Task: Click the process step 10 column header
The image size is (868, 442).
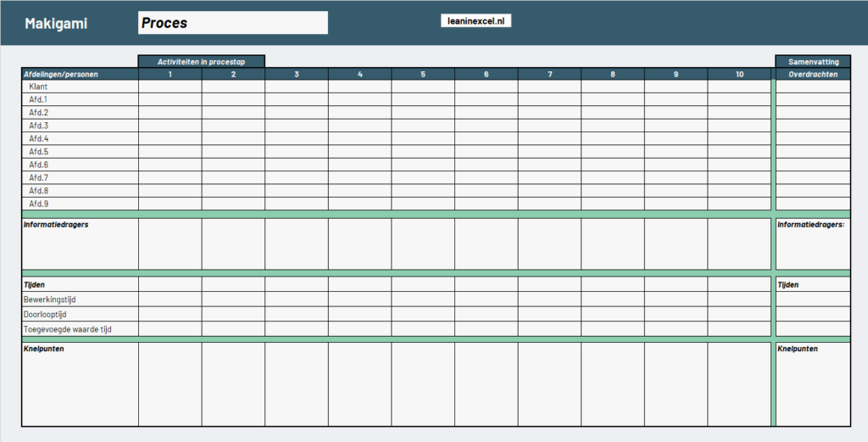Action: 739,74
